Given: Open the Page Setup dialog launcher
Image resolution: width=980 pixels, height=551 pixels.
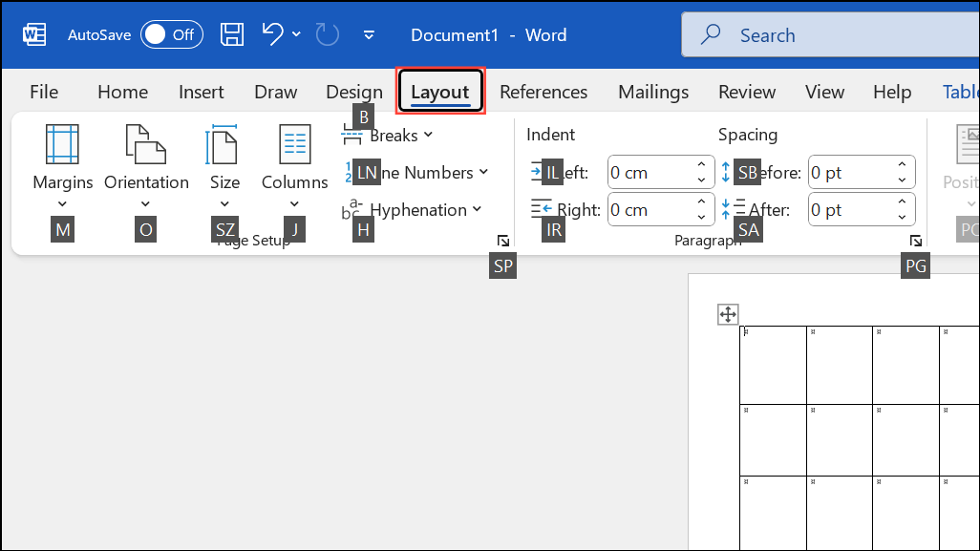Looking at the screenshot, I should click(x=503, y=241).
